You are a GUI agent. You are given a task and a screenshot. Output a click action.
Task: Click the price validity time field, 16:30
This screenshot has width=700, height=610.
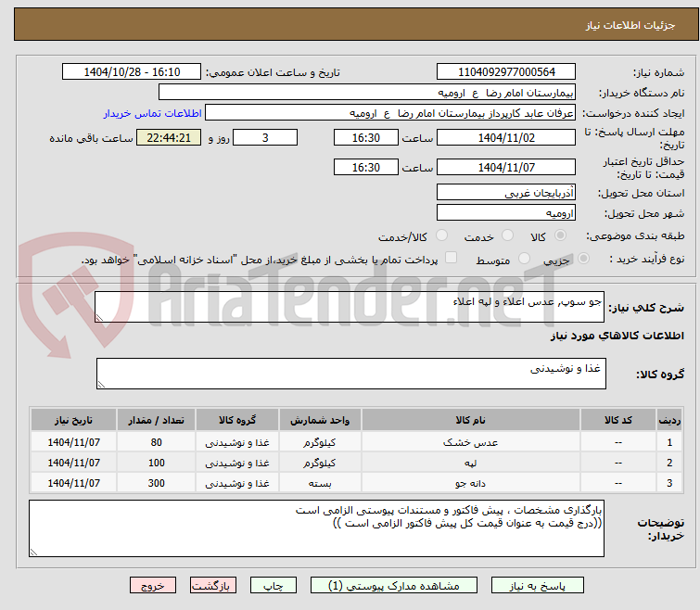pyautogui.click(x=365, y=167)
